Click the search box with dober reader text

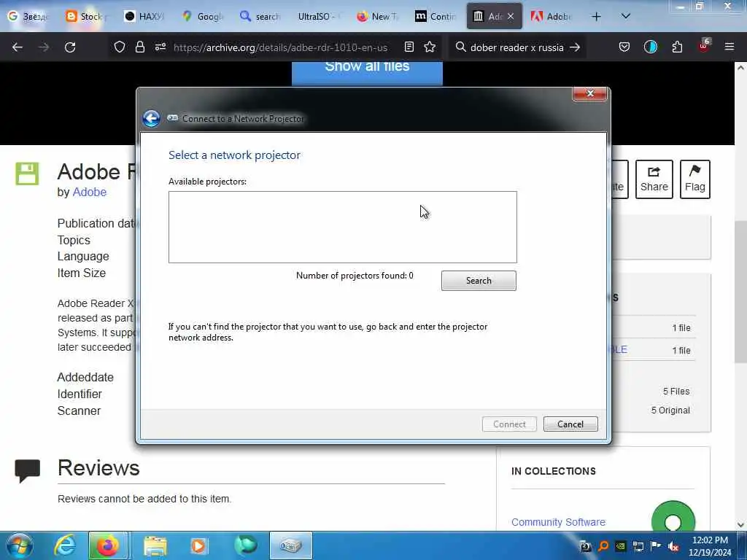tap(517, 47)
